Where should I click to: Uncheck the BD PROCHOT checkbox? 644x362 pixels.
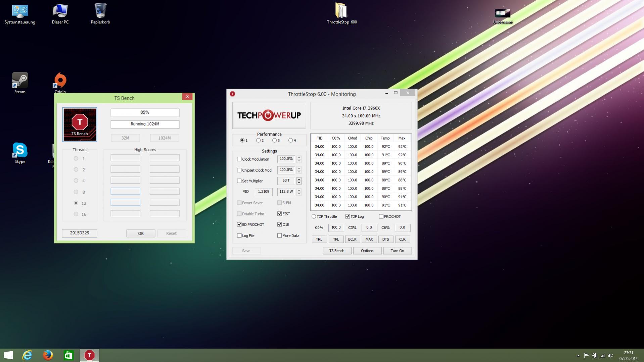coord(239,224)
